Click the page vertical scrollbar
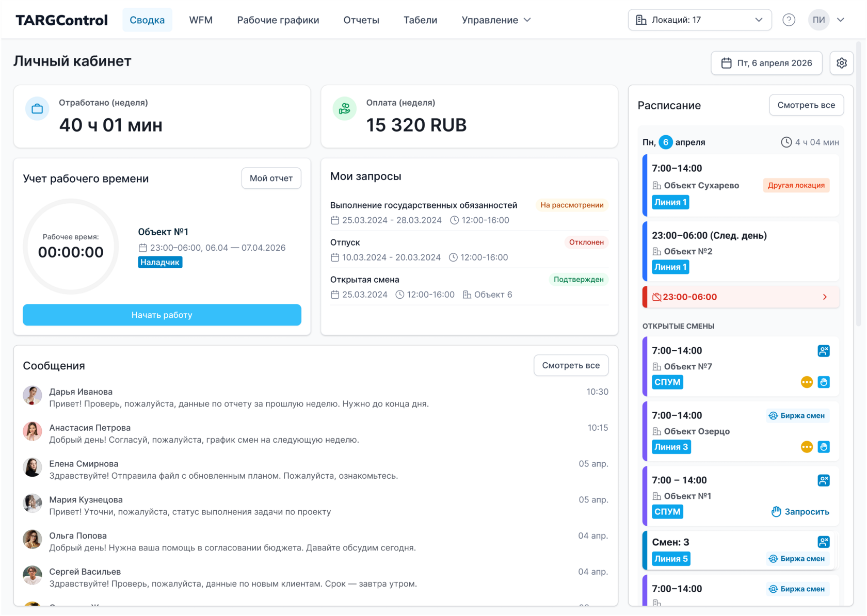 pyautogui.click(x=859, y=184)
